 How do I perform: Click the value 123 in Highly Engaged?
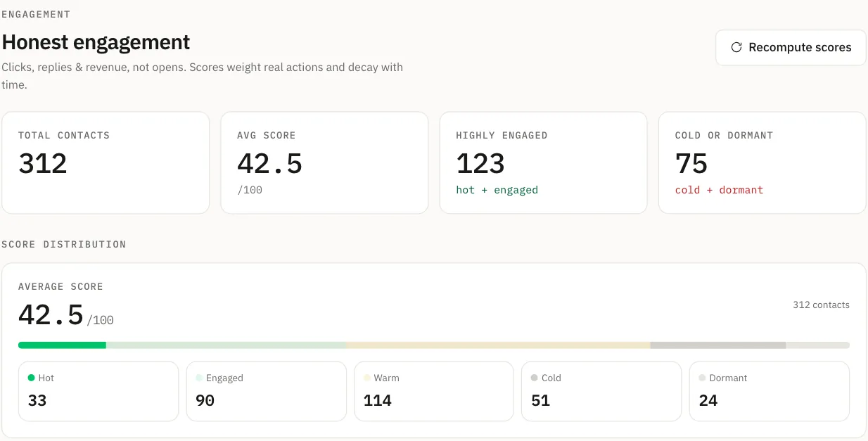[x=480, y=163]
